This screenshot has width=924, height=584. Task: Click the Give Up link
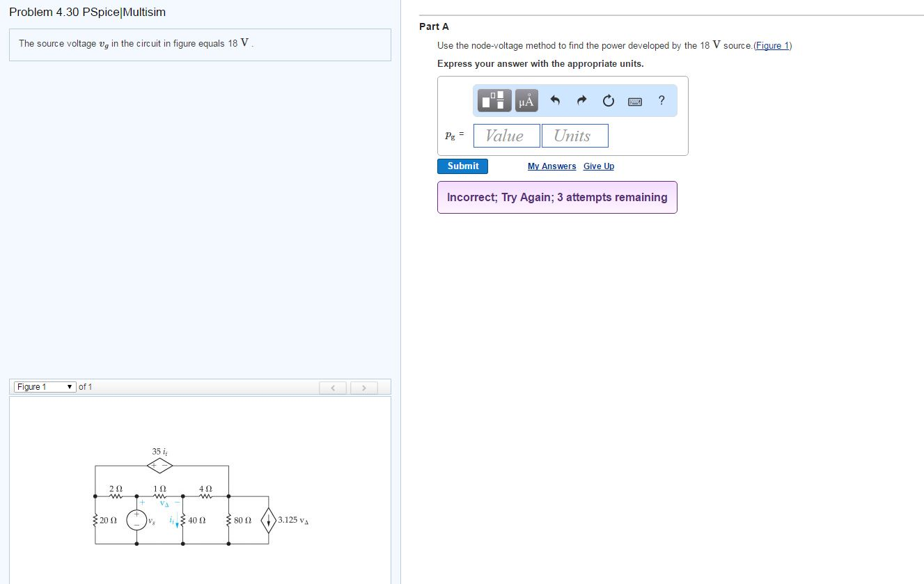[598, 166]
